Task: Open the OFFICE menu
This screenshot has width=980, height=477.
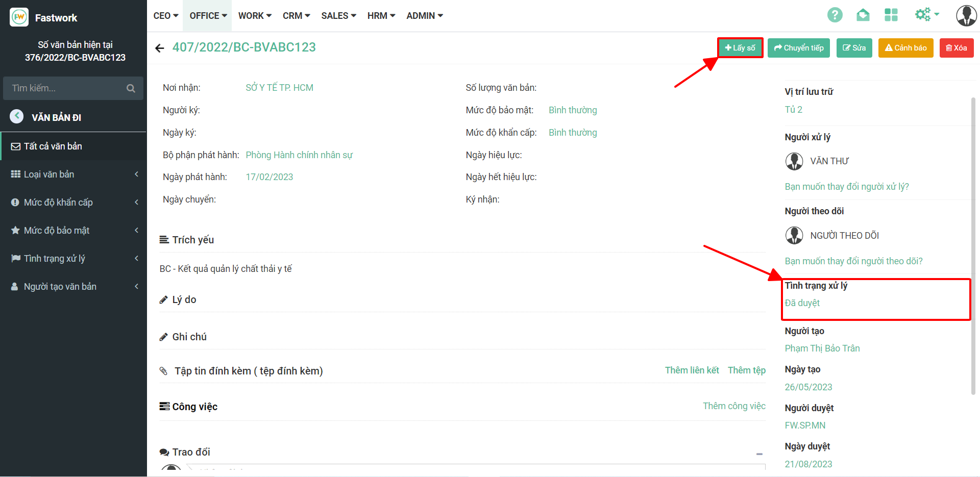Action: click(x=208, y=16)
